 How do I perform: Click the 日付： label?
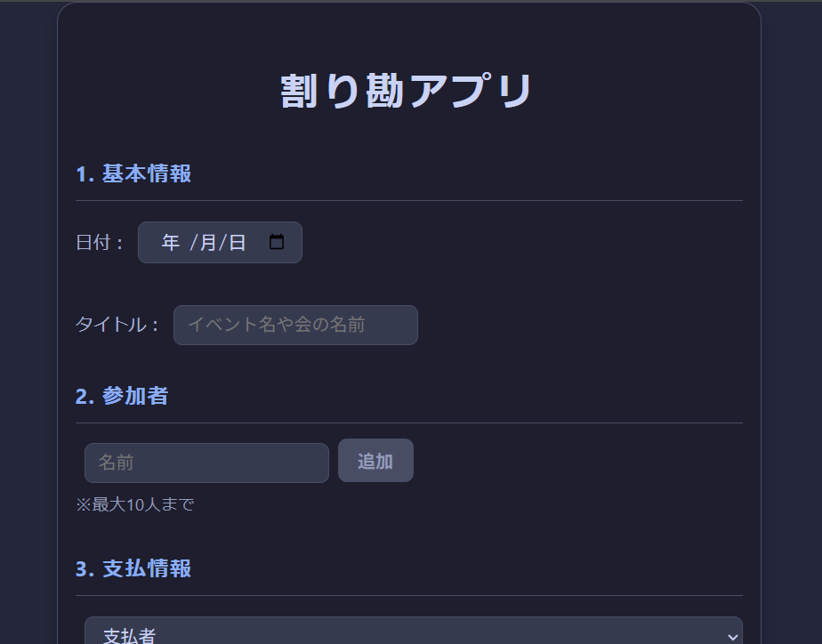[x=101, y=243]
